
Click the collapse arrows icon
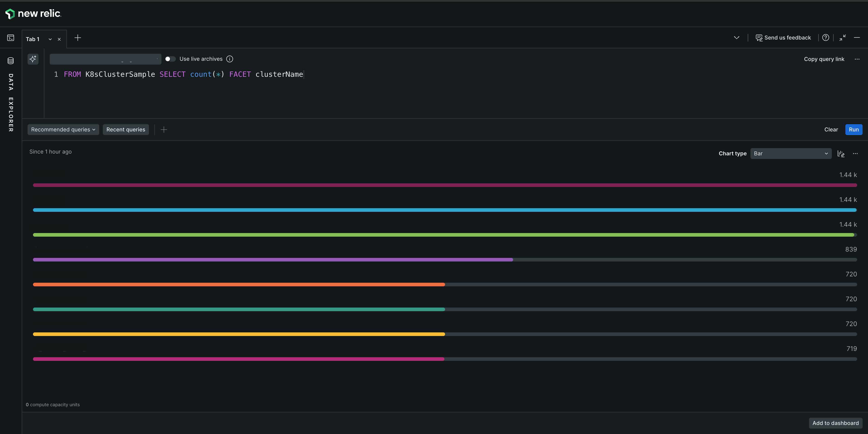point(842,38)
